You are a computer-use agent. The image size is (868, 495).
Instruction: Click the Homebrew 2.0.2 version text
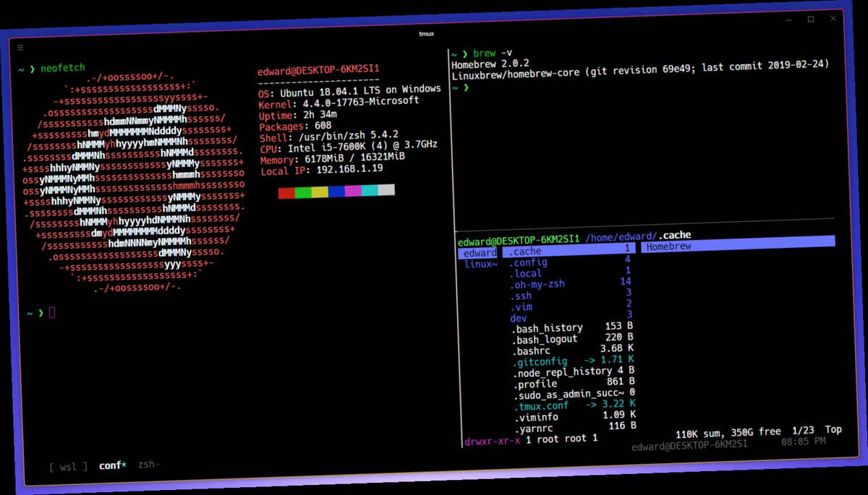490,64
